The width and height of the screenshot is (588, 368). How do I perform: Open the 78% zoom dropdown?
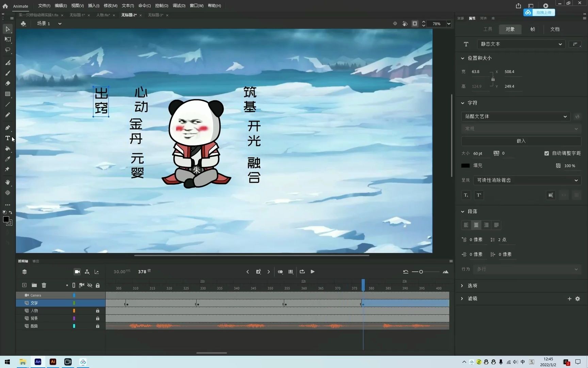(449, 24)
